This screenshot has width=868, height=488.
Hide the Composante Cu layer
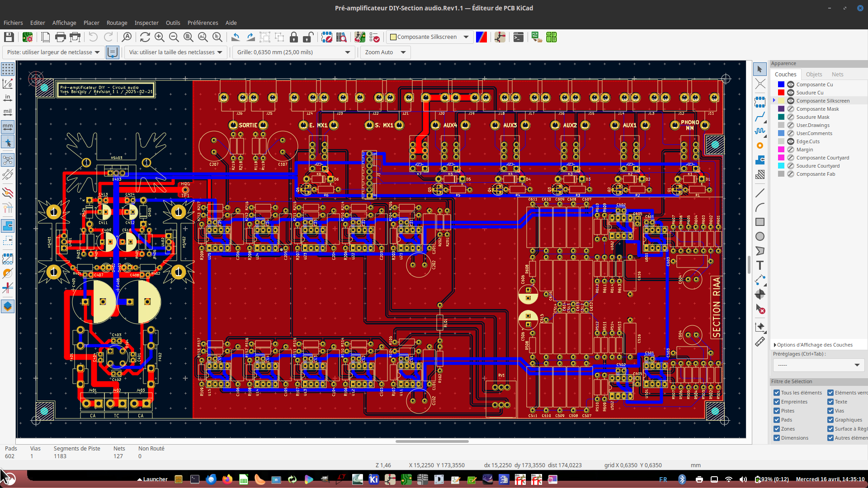tap(791, 84)
